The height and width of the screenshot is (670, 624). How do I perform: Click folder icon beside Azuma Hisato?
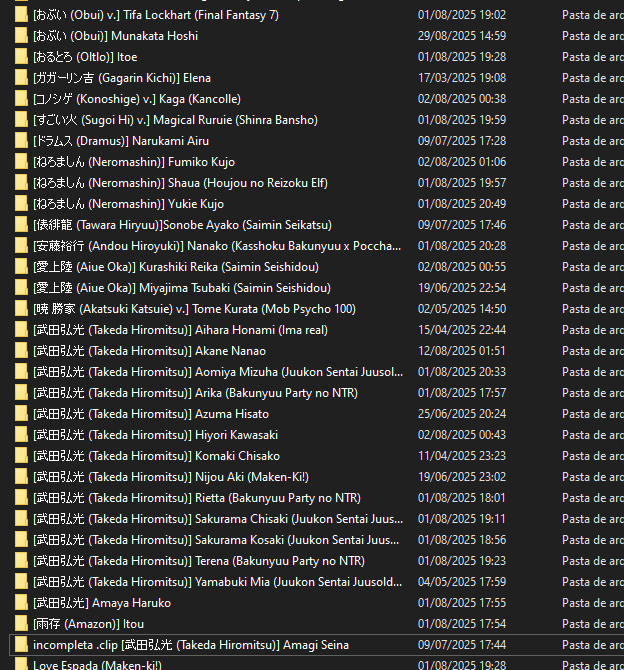(x=21, y=414)
